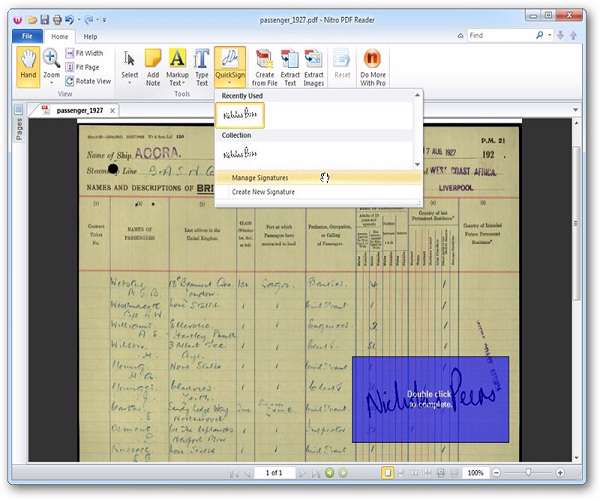Click into the Find search field
Screen dimensions: 600x500
click(x=501, y=35)
